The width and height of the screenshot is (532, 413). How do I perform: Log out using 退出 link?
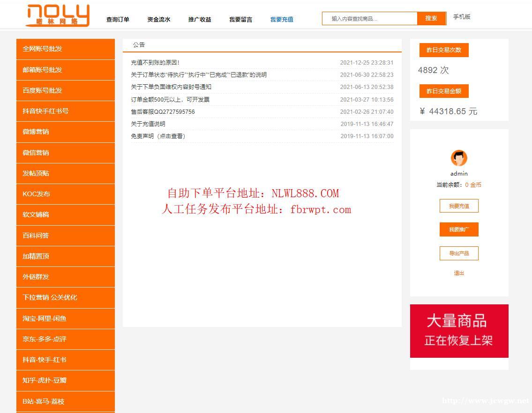click(459, 273)
